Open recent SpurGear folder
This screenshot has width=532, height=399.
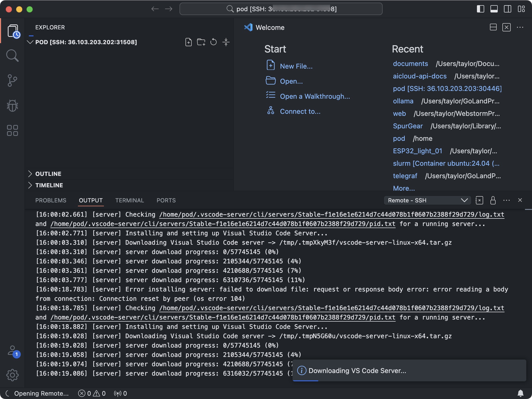(408, 126)
